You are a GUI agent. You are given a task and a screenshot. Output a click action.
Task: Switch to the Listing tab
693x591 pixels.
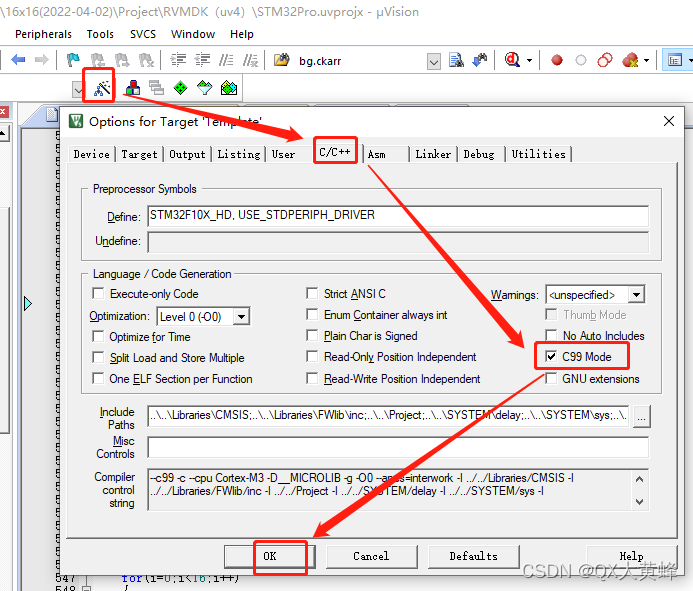pos(239,154)
